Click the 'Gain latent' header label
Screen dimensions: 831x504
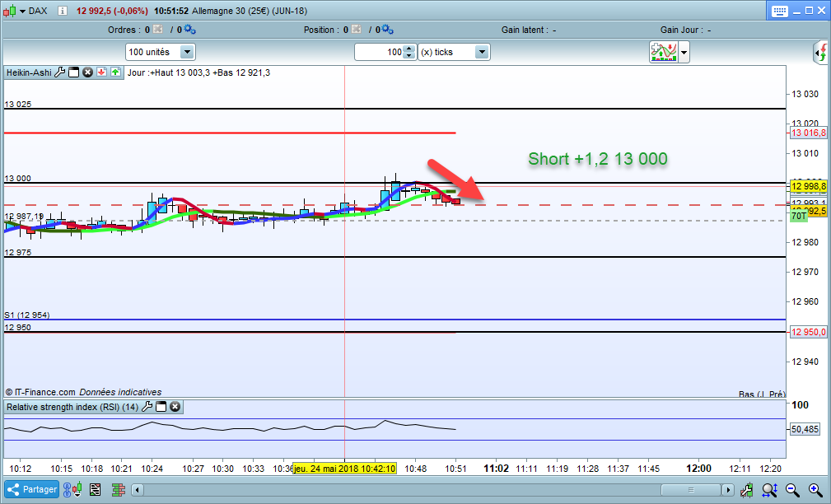click(524, 30)
